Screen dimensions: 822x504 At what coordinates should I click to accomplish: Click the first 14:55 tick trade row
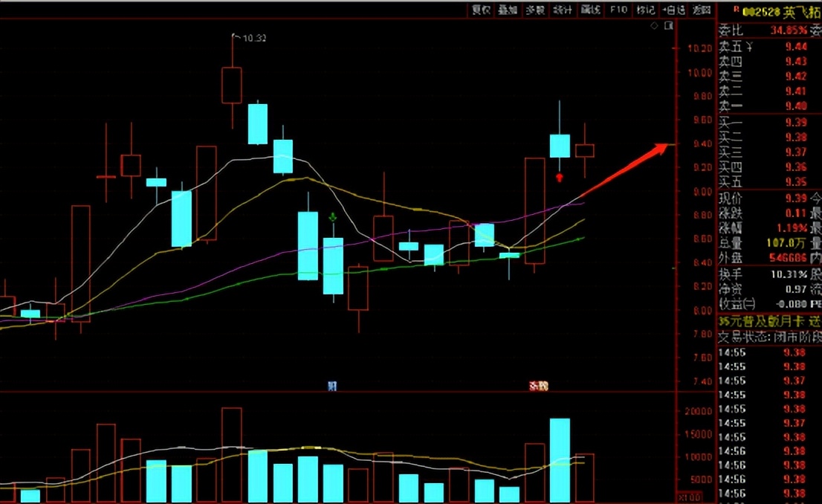(x=769, y=352)
